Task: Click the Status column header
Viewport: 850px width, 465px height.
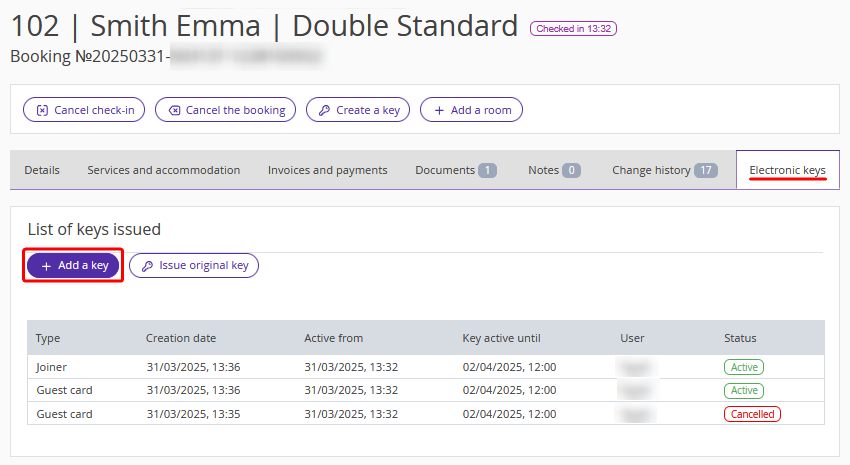Action: pos(740,338)
